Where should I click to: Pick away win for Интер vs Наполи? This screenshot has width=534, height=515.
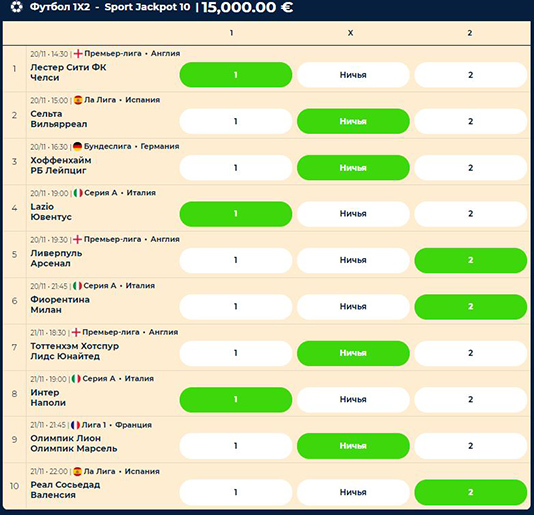(x=471, y=400)
